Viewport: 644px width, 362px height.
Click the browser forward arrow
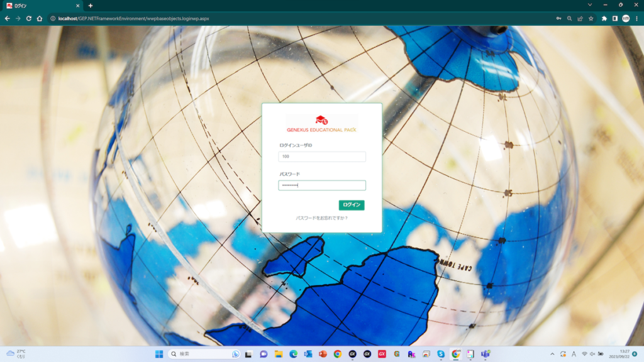[x=18, y=18]
